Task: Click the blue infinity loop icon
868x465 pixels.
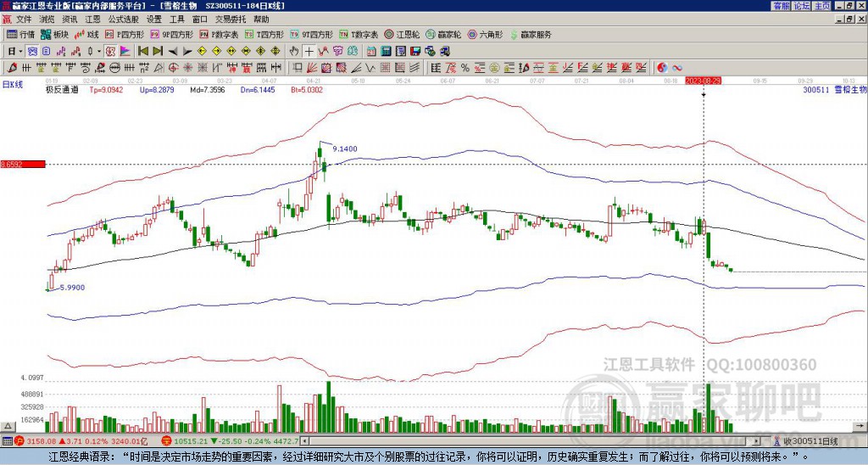Action: (677, 68)
